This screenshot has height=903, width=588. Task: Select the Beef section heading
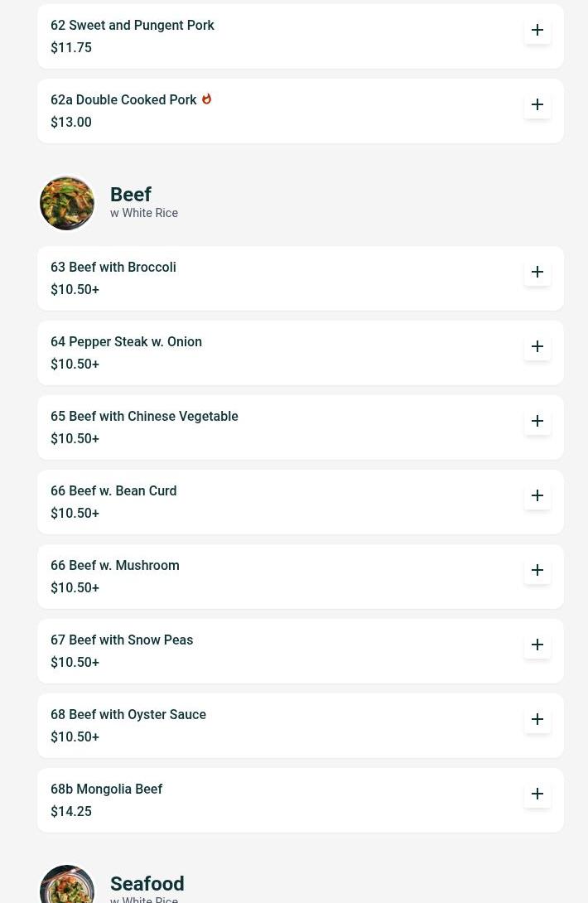tap(131, 195)
